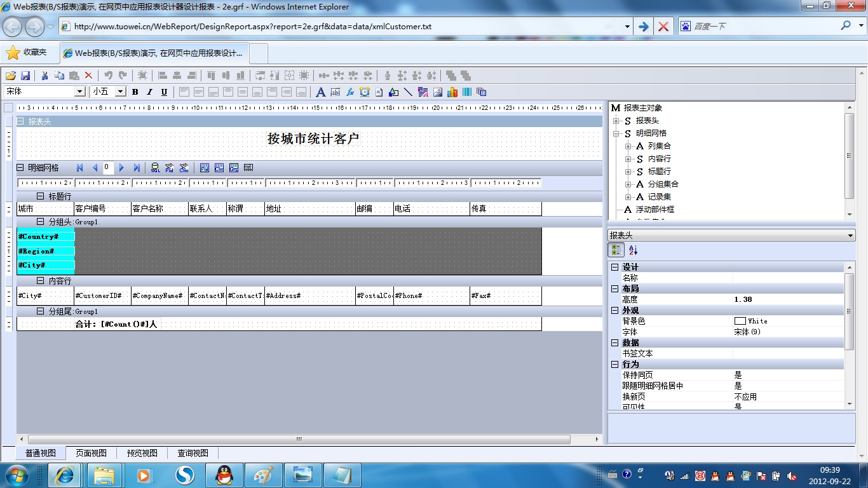The height and width of the screenshot is (488, 868).
Task: Insert a barcode using the barcode icon
Action: tap(467, 92)
